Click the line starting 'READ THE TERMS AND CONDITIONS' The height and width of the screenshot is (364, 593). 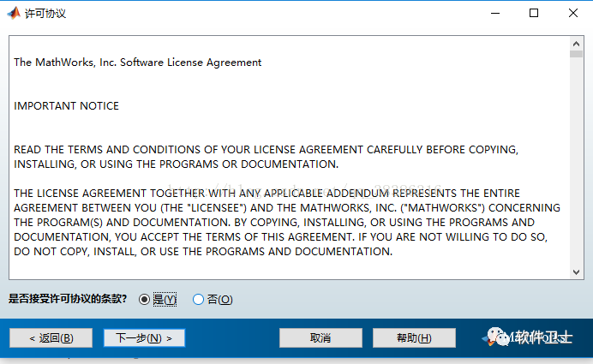tap(266, 150)
